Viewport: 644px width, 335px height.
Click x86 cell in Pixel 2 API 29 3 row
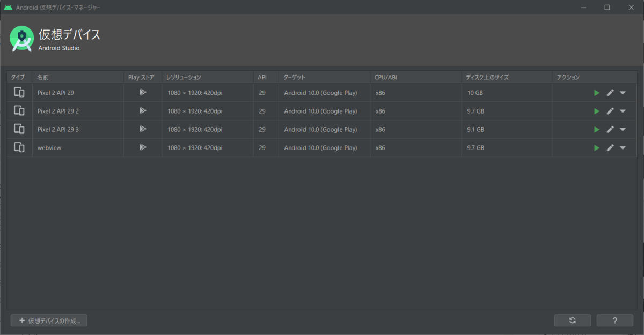click(x=416, y=129)
